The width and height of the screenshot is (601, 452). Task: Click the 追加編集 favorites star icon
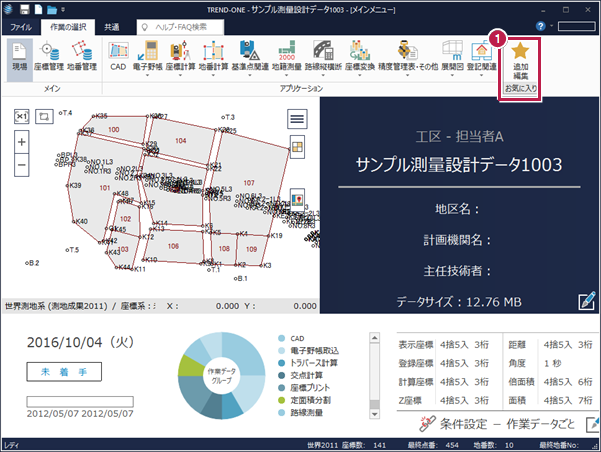[x=520, y=61]
